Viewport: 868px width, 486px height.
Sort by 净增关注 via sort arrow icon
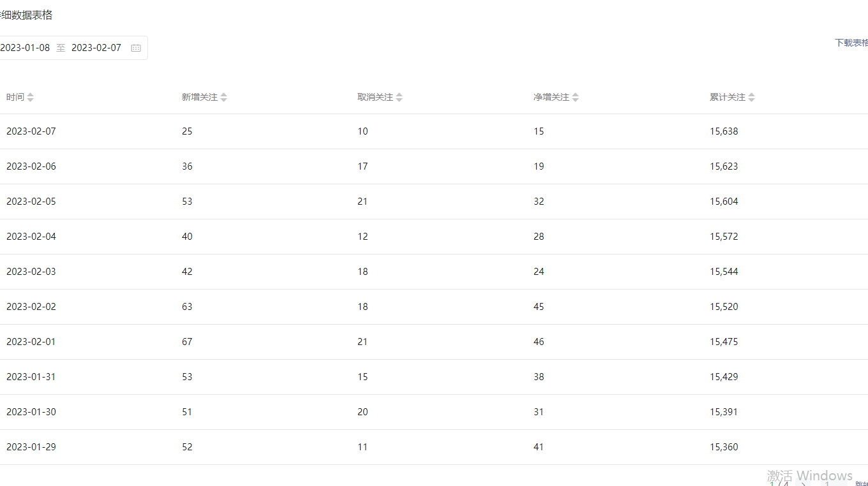point(575,98)
